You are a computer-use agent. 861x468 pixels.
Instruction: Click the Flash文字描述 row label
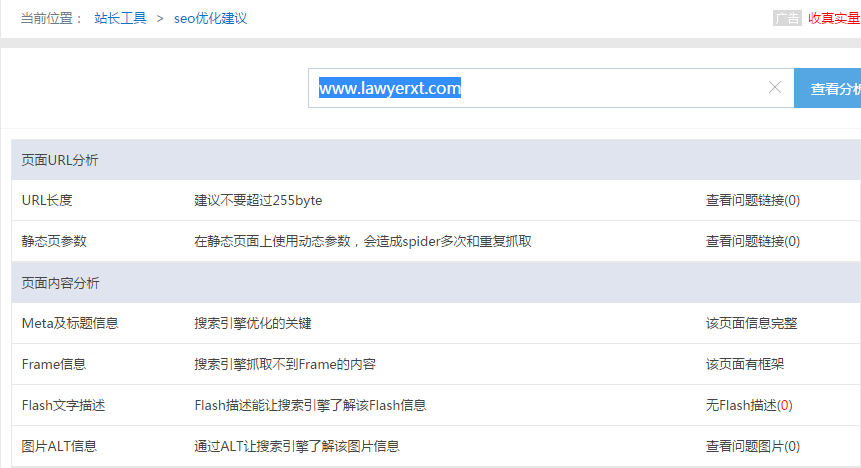[63, 405]
